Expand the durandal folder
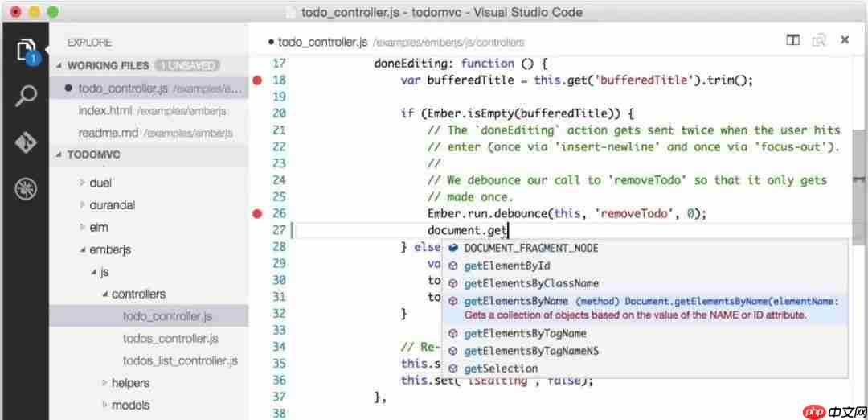The image size is (868, 420). click(82, 205)
